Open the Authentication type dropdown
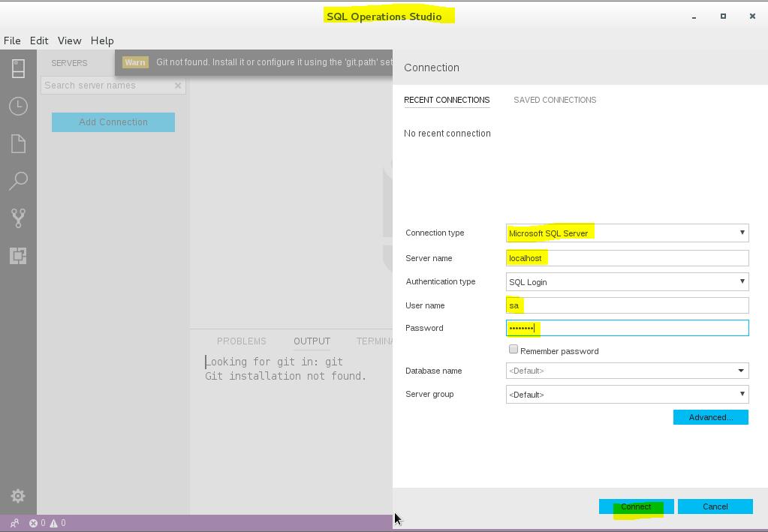768x532 pixels. (x=627, y=282)
